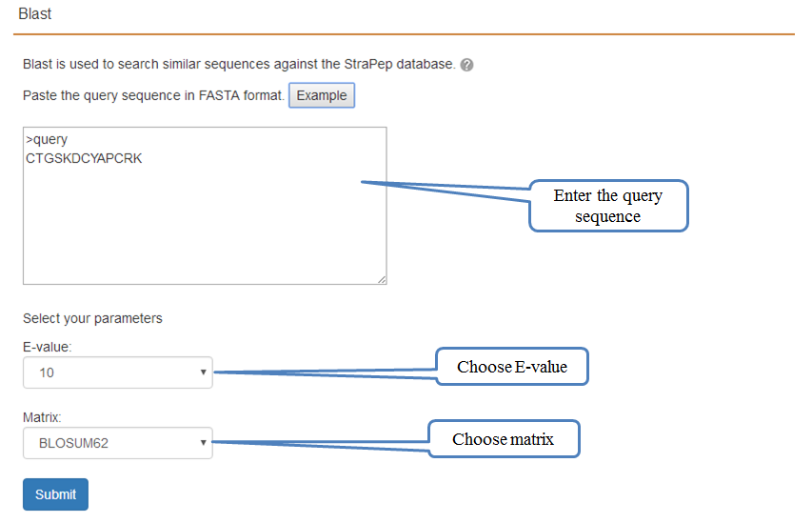Submit the Blast search

point(55,494)
